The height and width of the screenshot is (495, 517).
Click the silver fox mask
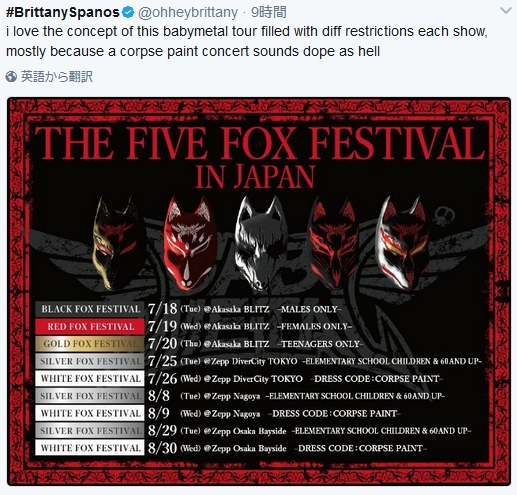[260, 242]
